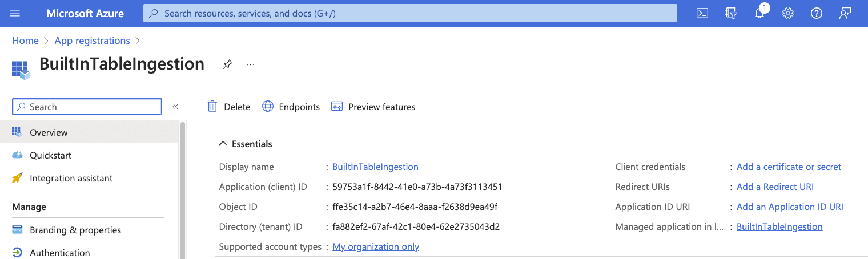Open the Directories and subscriptions filter icon
This screenshot has width=868, height=259.
coord(731,13)
